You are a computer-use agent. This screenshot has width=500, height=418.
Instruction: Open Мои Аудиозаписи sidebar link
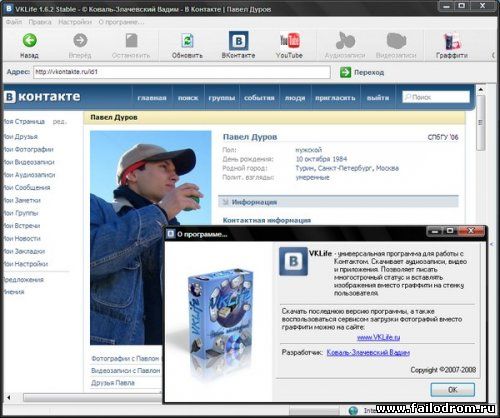click(x=29, y=175)
